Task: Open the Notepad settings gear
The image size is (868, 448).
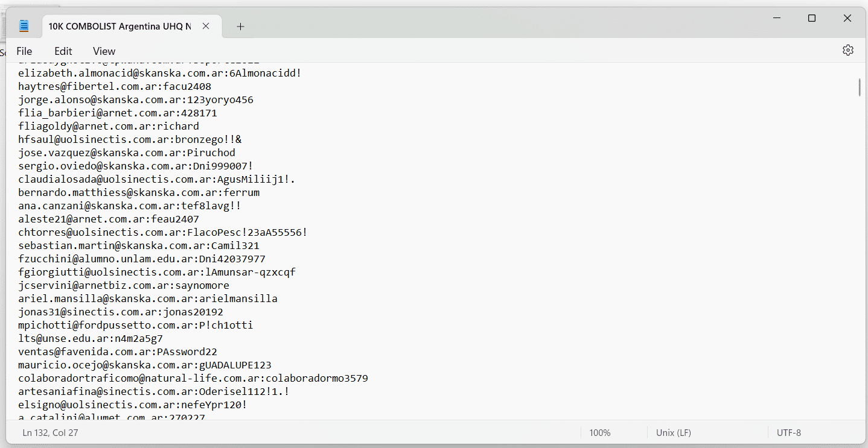Action: (x=847, y=50)
